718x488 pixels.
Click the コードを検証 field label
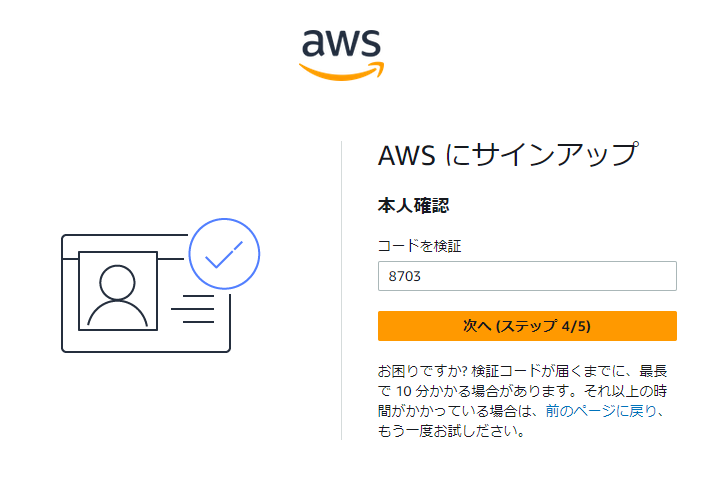pyautogui.click(x=419, y=246)
